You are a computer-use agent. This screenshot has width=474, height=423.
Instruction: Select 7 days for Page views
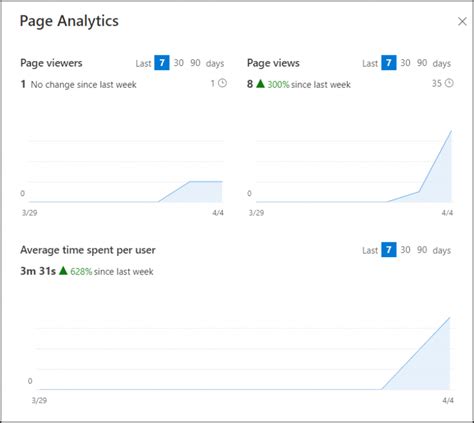point(389,63)
